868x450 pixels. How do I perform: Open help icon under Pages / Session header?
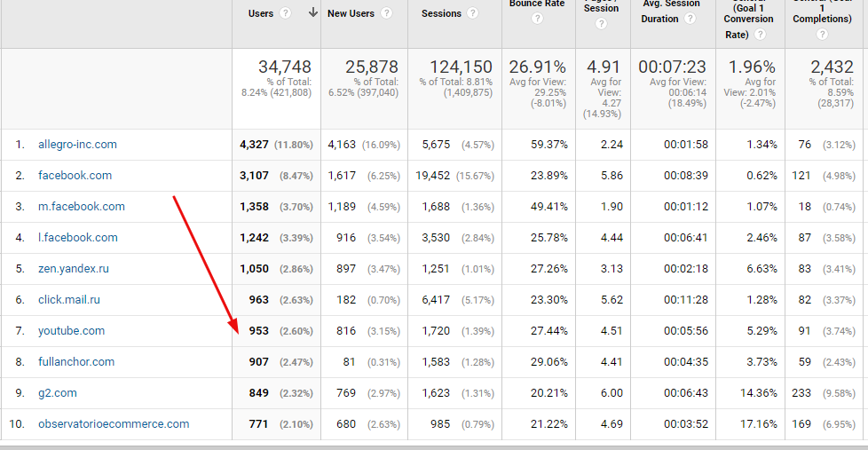(x=601, y=24)
